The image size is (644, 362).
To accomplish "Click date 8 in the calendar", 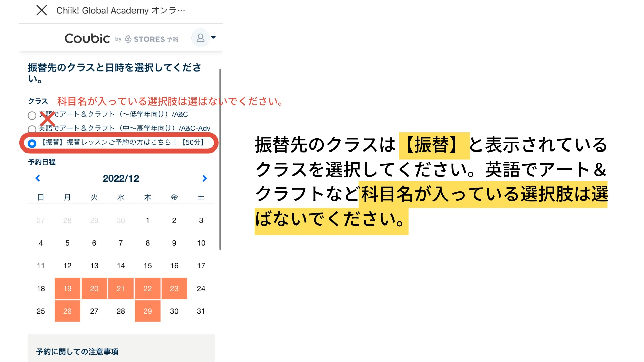I will pyautogui.click(x=148, y=243).
